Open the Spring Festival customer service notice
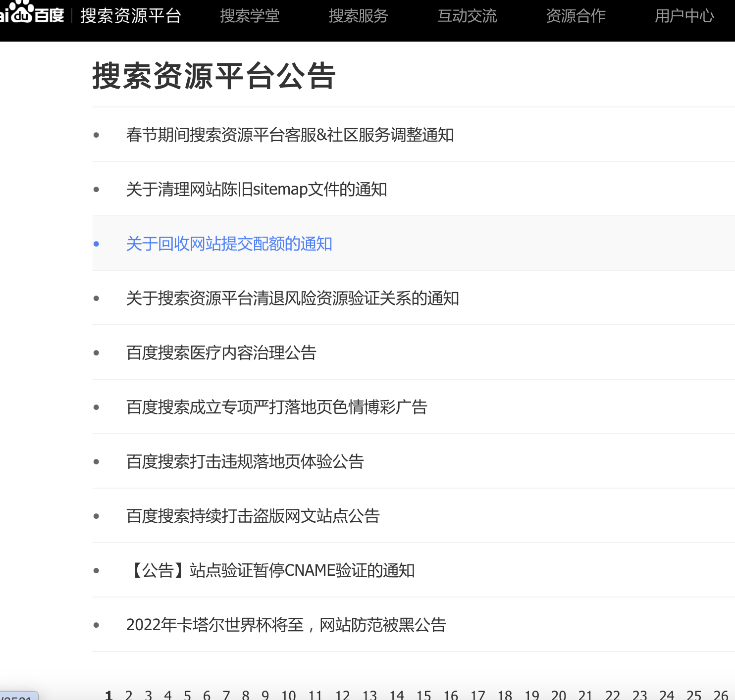The height and width of the screenshot is (700, 735). pos(290,135)
